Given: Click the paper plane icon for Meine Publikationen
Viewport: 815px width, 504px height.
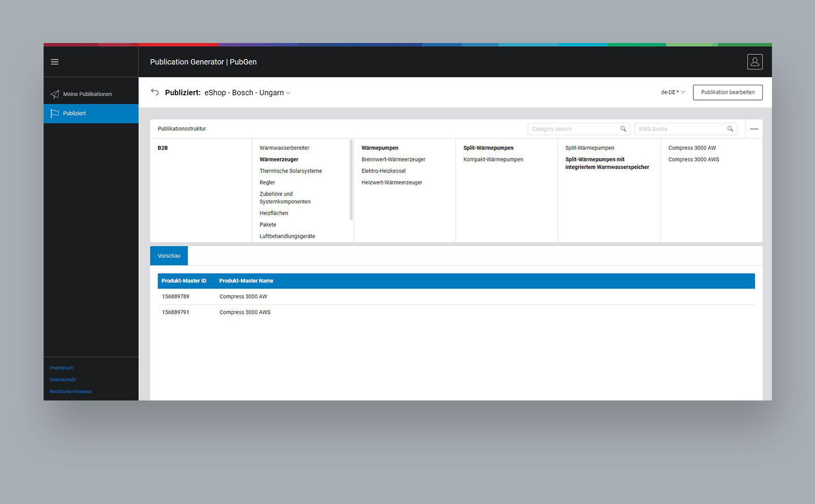Looking at the screenshot, I should click(54, 94).
